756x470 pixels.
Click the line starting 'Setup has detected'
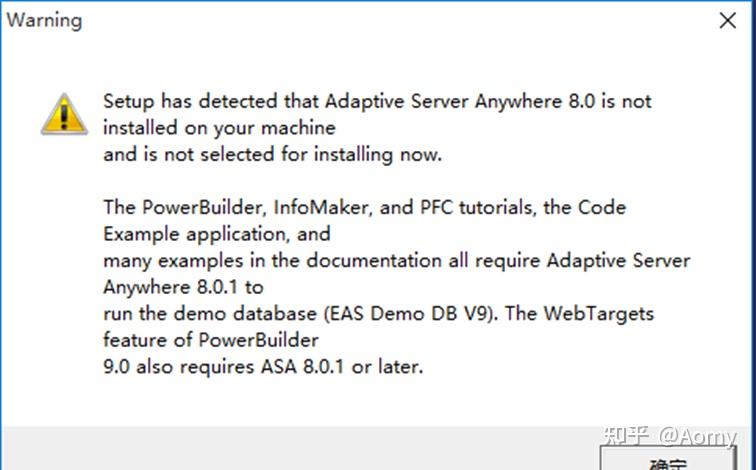click(x=377, y=102)
